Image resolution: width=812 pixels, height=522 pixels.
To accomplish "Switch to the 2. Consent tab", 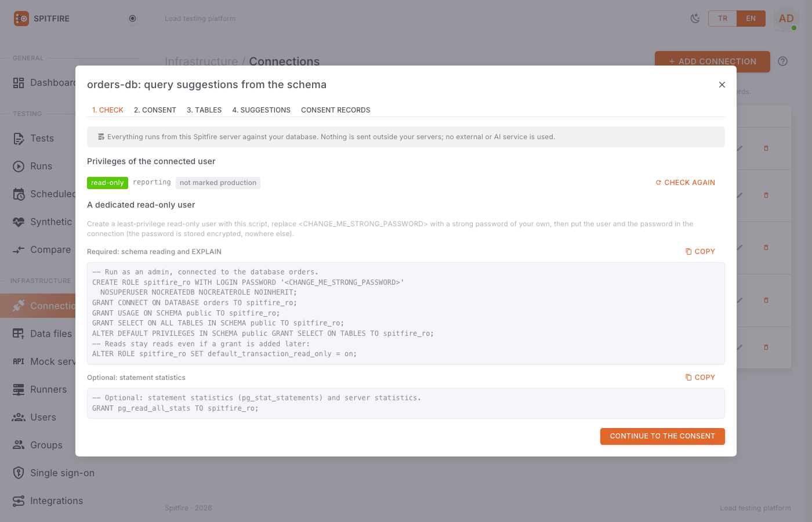I will point(155,110).
